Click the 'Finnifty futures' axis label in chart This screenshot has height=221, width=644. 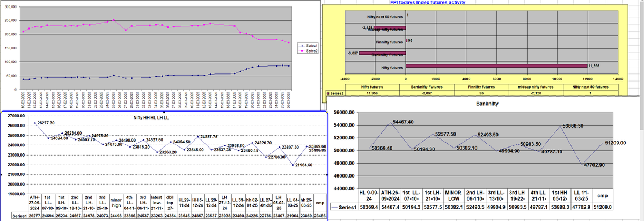[x=389, y=41]
